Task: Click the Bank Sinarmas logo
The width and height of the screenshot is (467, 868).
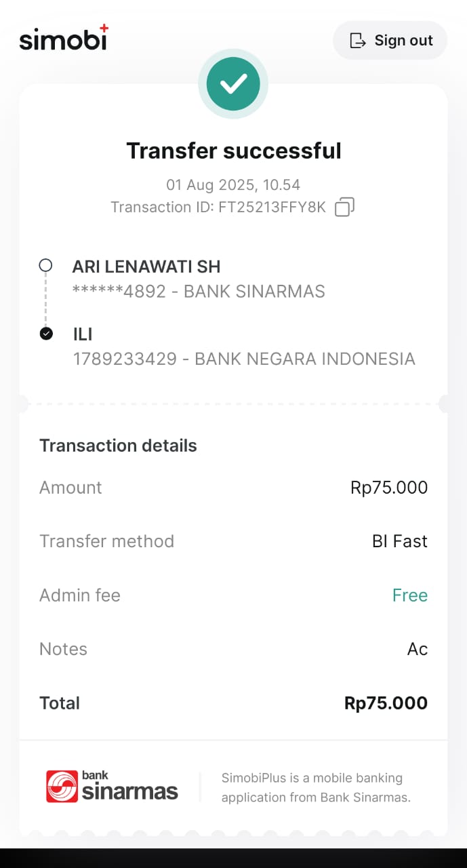Action: click(x=112, y=787)
